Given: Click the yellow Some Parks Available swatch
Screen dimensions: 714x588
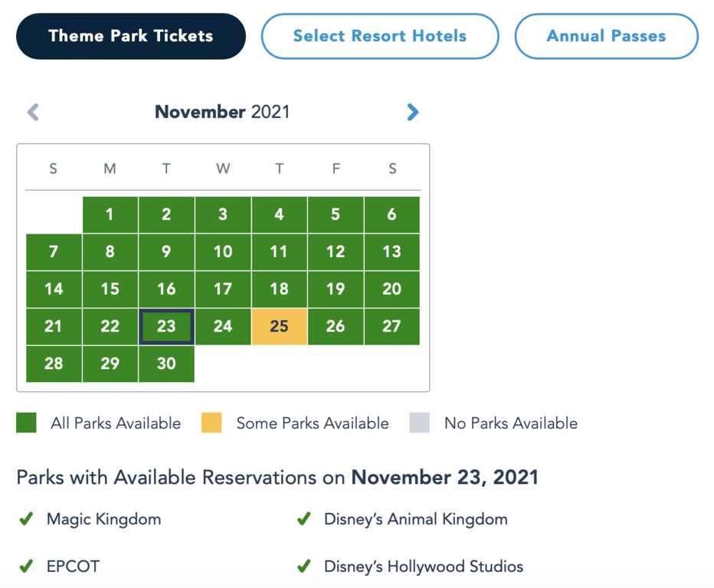Looking at the screenshot, I should 211,423.
